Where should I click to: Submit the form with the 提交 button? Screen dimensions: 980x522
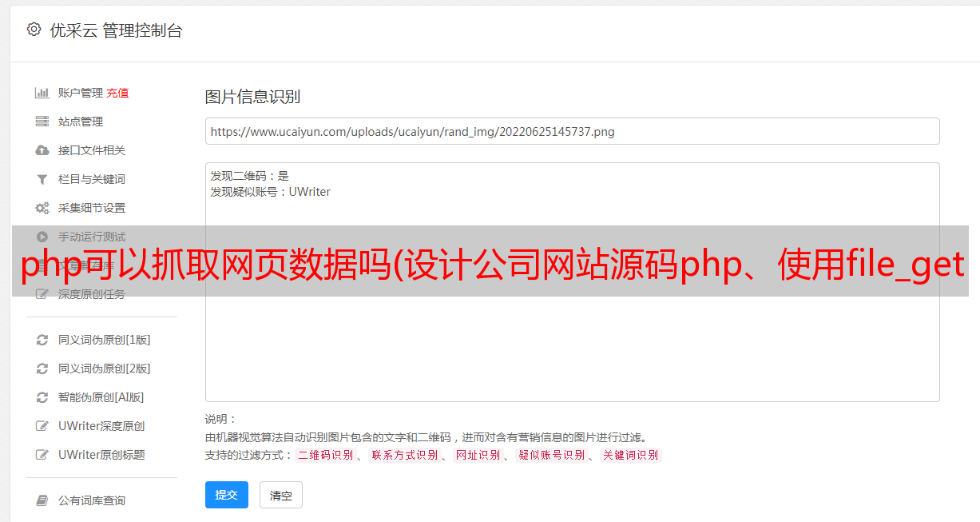[227, 495]
